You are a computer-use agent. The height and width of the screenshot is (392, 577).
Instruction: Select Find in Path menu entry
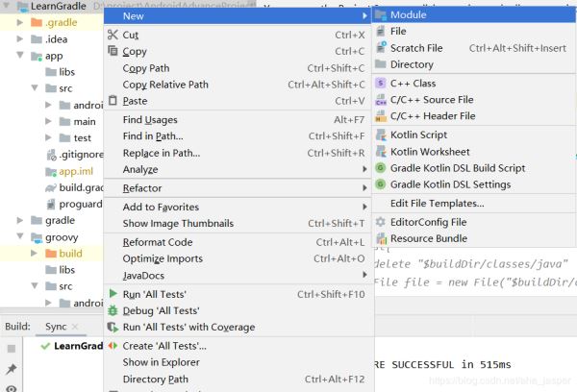tap(153, 136)
